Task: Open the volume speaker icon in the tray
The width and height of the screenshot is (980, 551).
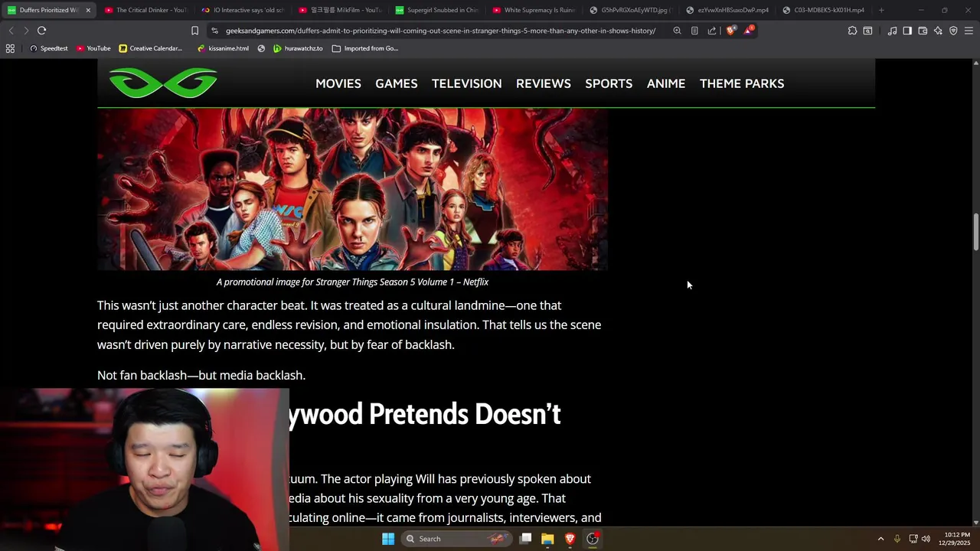Action: (x=926, y=539)
